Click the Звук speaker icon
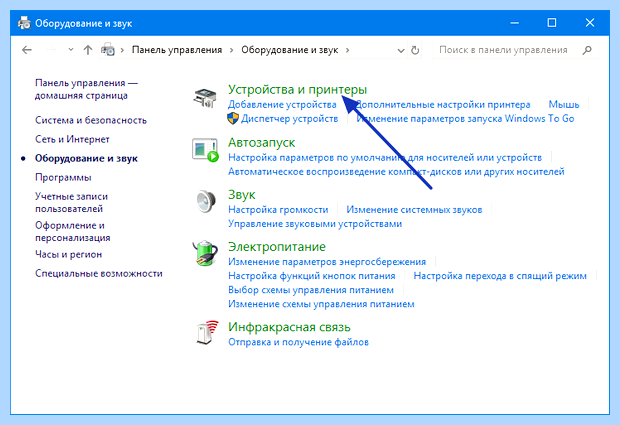The width and height of the screenshot is (620, 425). (x=206, y=201)
